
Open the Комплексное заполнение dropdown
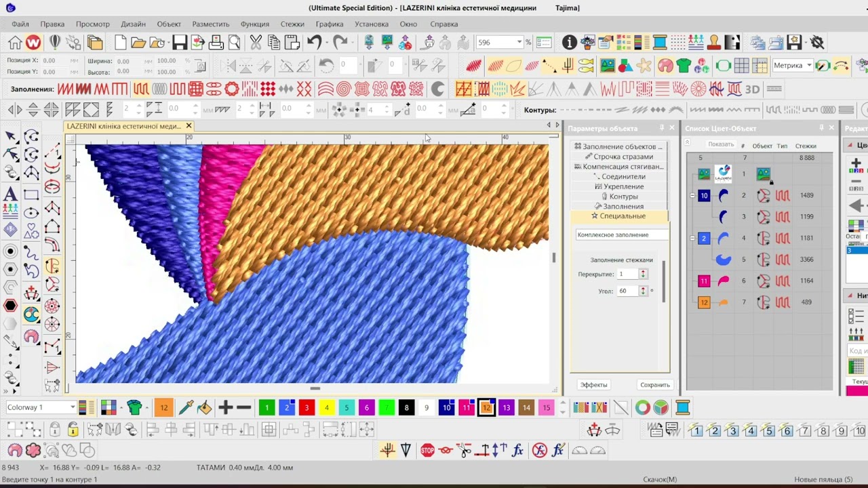622,235
